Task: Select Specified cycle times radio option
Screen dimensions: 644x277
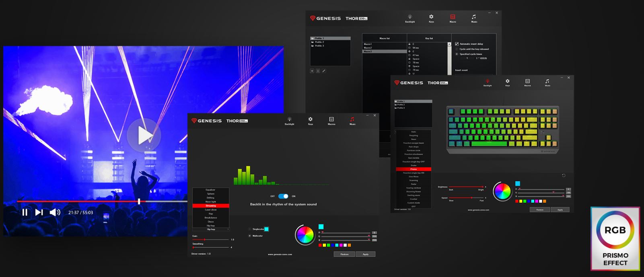Action: coord(457,54)
